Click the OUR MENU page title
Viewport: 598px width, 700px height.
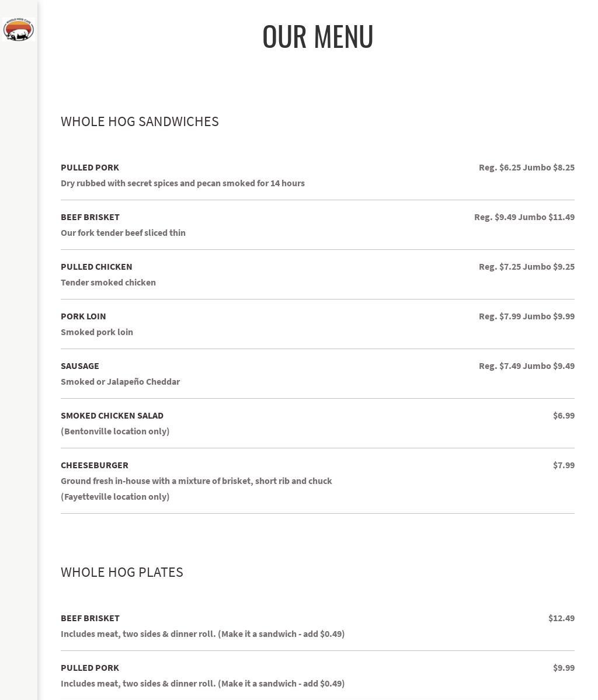[318, 36]
